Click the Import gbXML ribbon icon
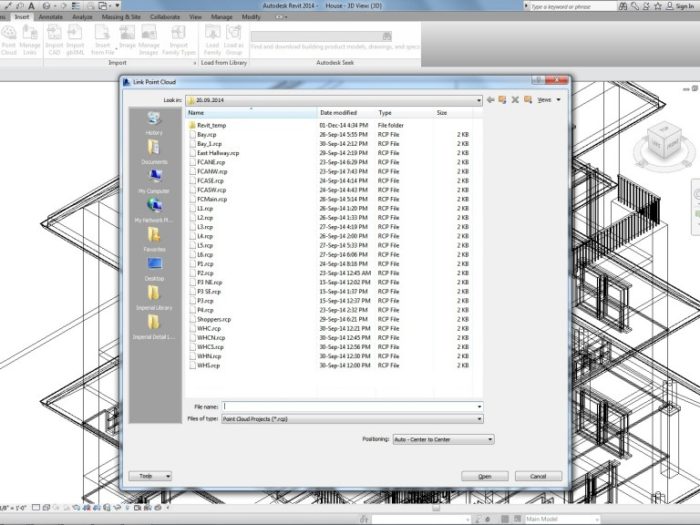 [x=75, y=40]
